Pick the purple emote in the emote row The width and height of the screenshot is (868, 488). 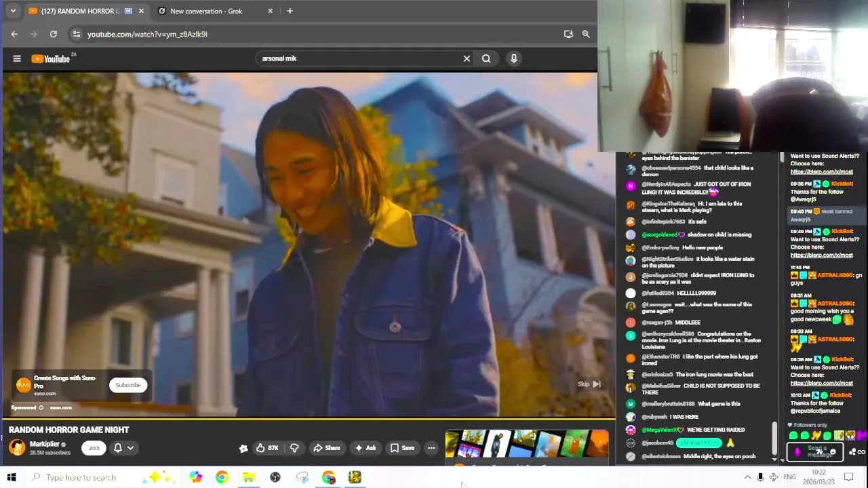(862, 435)
